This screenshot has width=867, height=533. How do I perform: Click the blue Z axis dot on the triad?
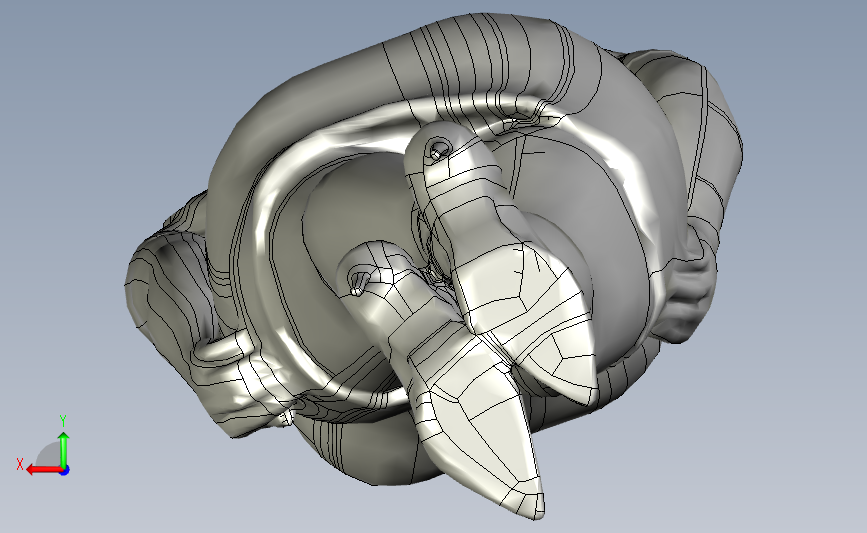pyautogui.click(x=65, y=471)
